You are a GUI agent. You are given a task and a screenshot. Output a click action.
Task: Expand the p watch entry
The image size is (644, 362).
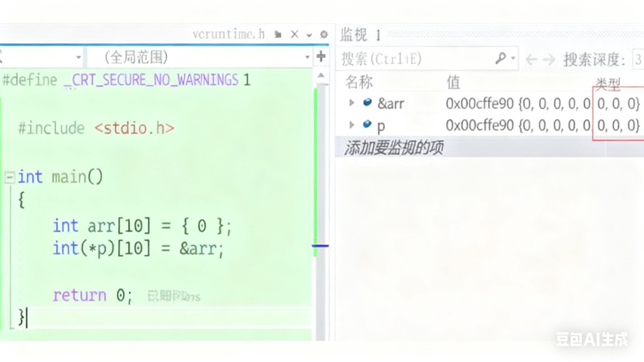tap(351, 125)
